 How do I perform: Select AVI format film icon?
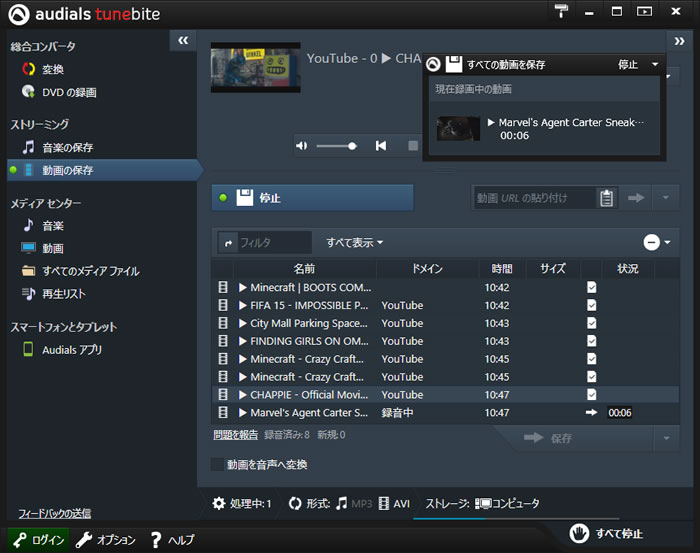coord(383,503)
